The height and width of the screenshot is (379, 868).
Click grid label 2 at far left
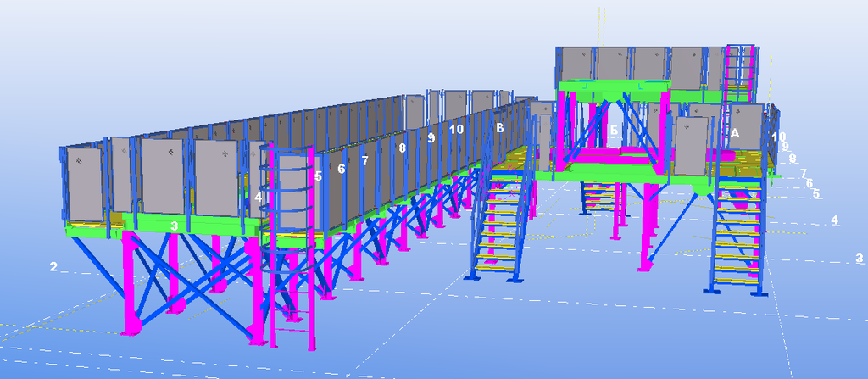(x=53, y=267)
